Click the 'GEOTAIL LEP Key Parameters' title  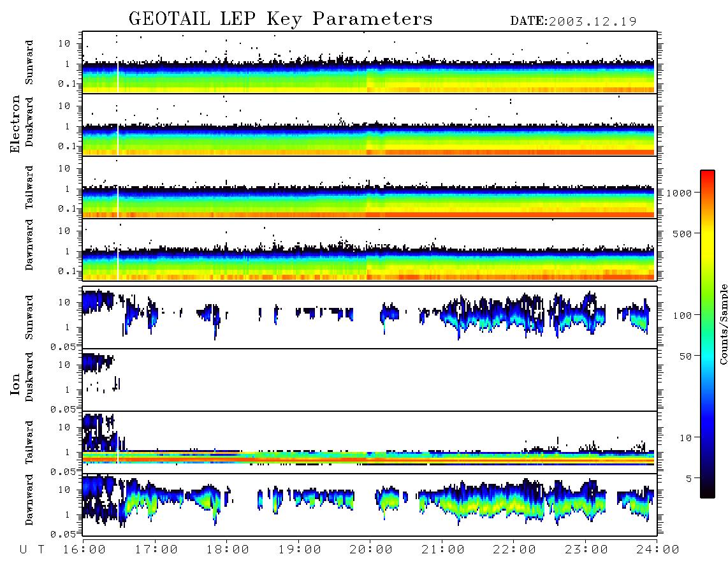point(280,19)
